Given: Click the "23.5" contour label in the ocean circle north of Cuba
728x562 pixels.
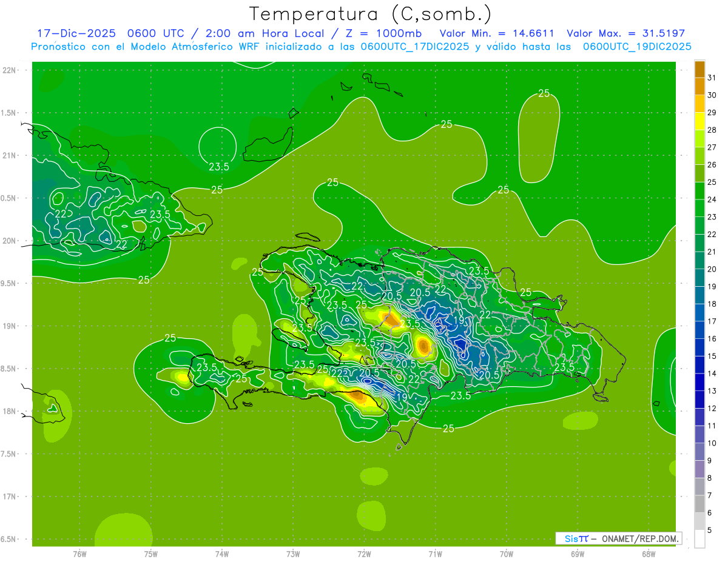Looking at the screenshot, I should [219, 167].
